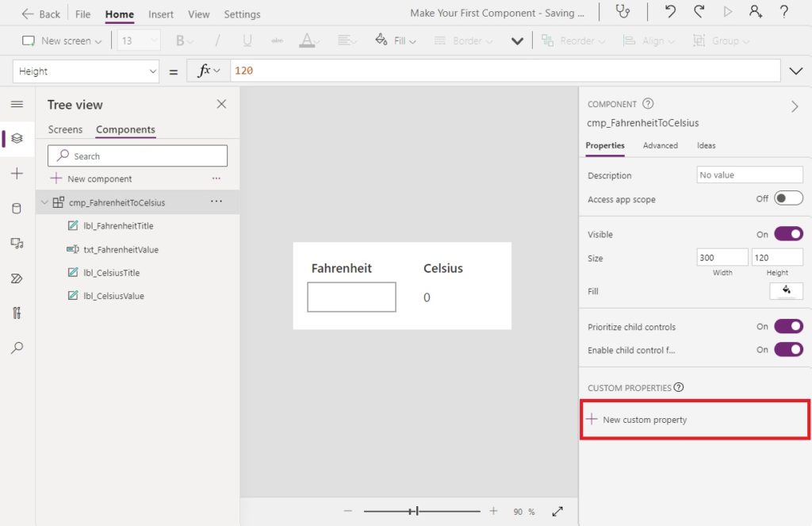Screen dimensions: 812x526
Task: Open the Media sidebar icon
Action: tap(17, 243)
